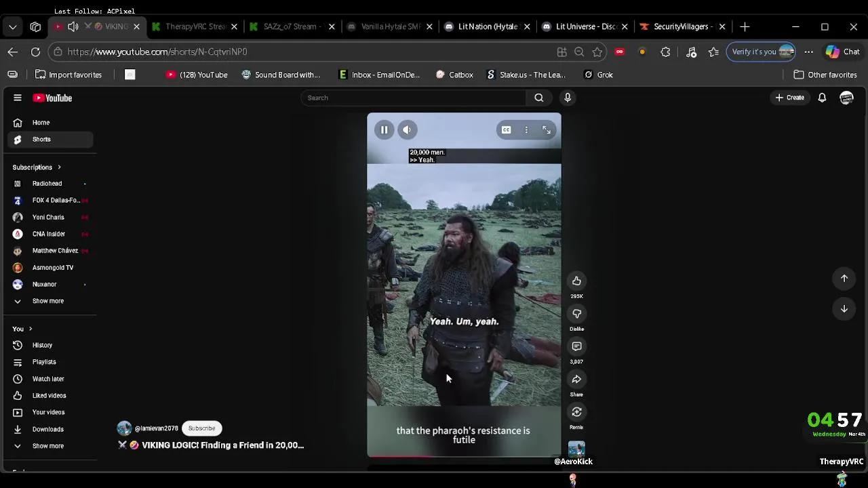Open Edge settings and more menu

tap(808, 52)
